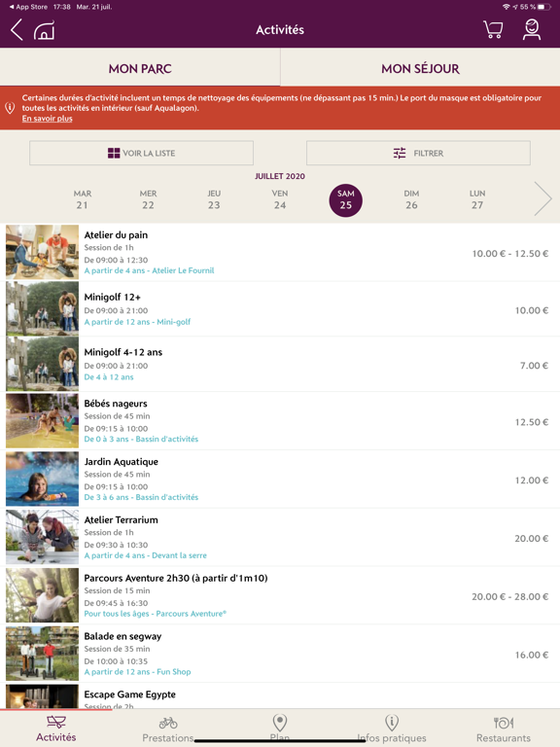The width and height of the screenshot is (560, 747).
Task: Follow the En savoir plus link
Action: (x=47, y=118)
